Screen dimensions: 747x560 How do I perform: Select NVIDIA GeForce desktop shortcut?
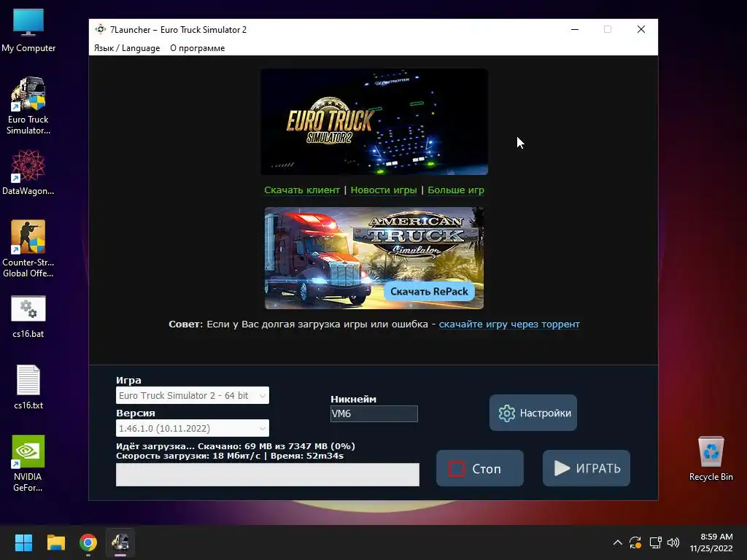coord(28,463)
